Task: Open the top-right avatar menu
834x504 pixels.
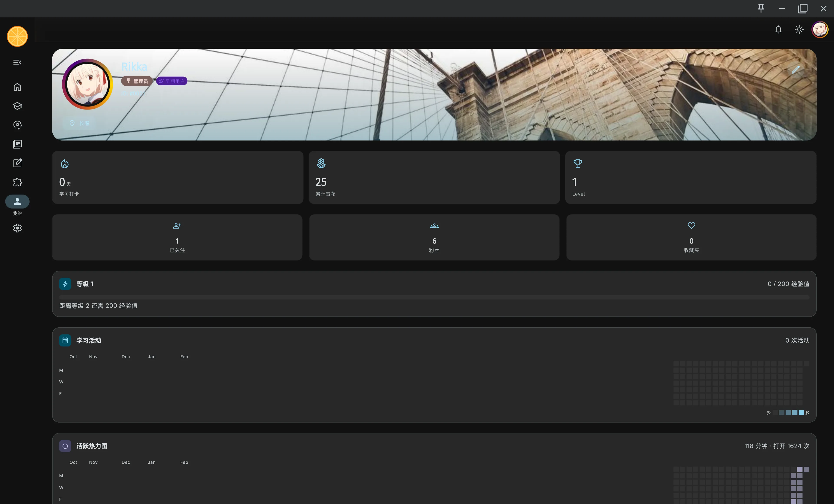Action: pyautogui.click(x=820, y=30)
